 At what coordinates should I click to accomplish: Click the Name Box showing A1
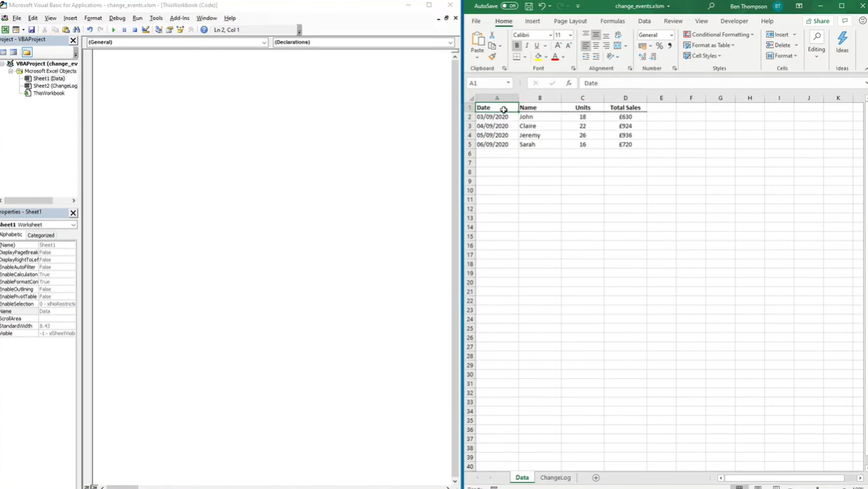coord(489,83)
